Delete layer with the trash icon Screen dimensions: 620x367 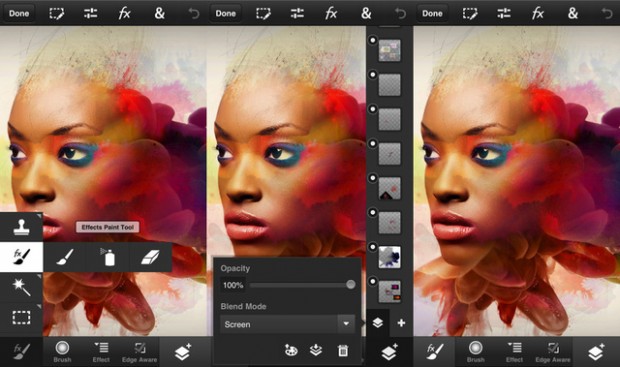tap(343, 350)
